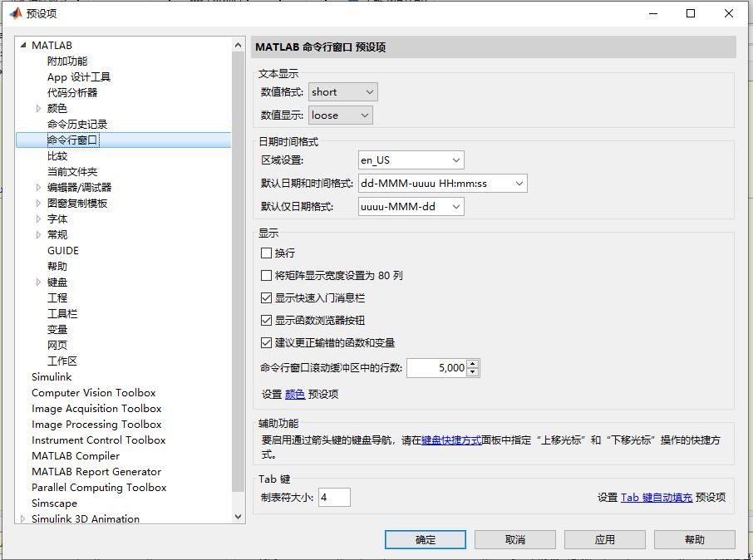Open the 默认日期和时间格式 dropdown

442,183
